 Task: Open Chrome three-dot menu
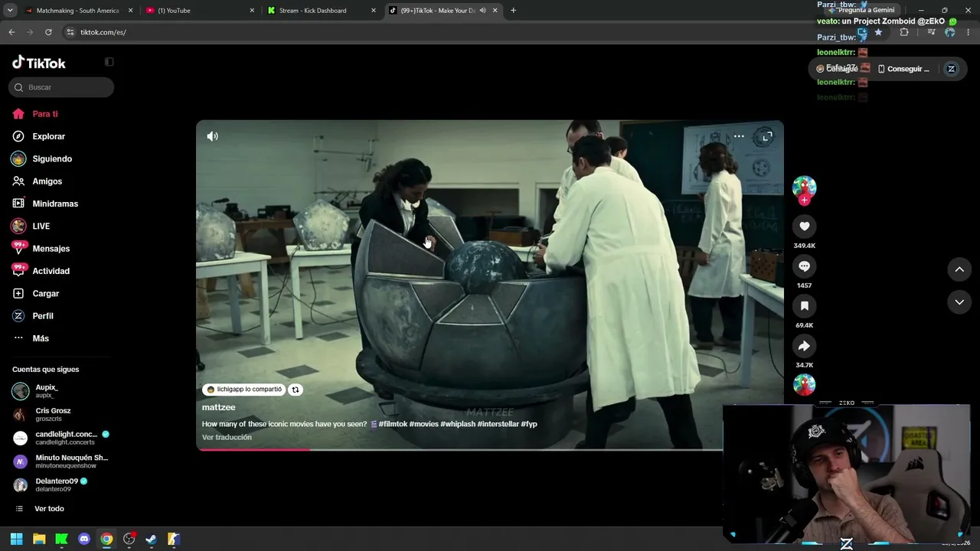[x=969, y=32]
